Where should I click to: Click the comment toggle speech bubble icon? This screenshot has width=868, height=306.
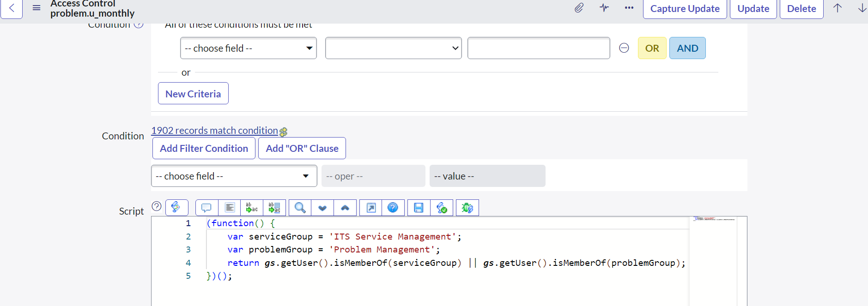tap(206, 208)
